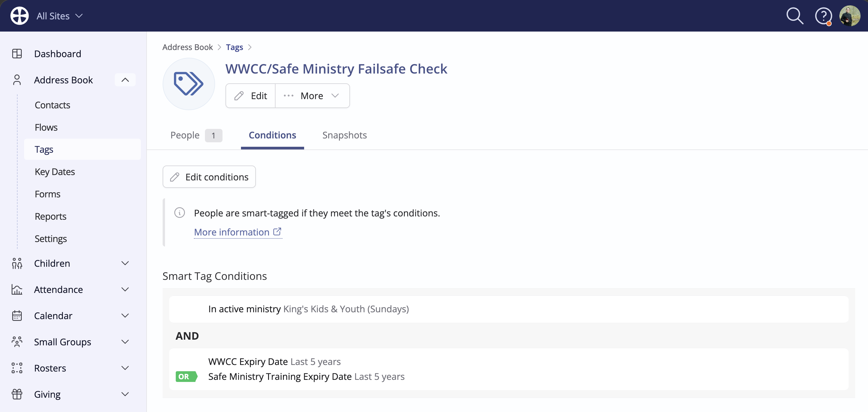The image size is (868, 412).
Task: Select Key Dates in sidebar
Action: click(x=55, y=171)
